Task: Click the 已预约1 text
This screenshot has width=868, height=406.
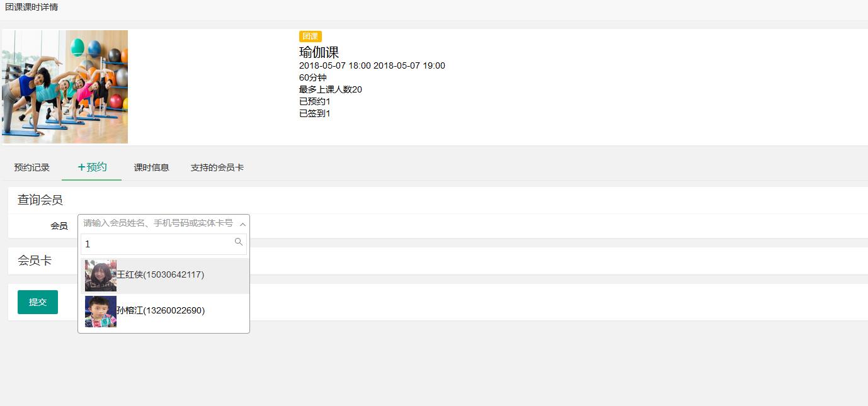Action: click(315, 101)
